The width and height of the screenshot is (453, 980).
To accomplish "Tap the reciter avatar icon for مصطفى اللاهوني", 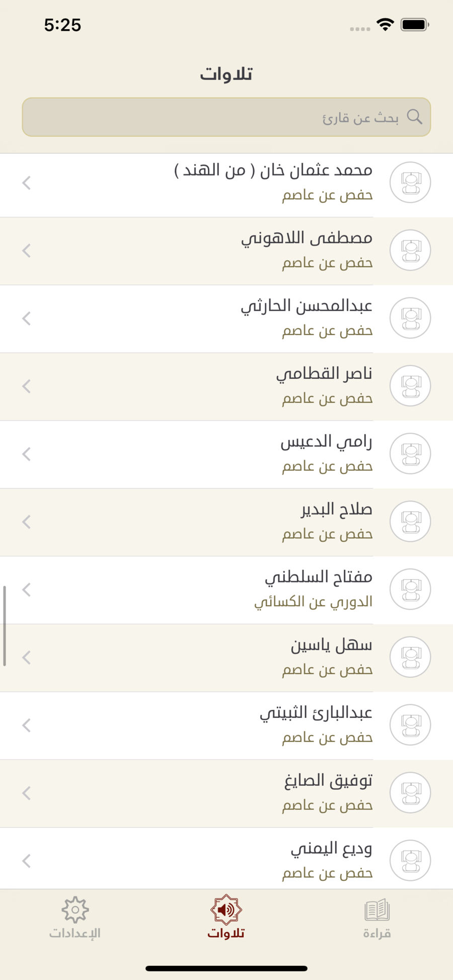I will [410, 250].
